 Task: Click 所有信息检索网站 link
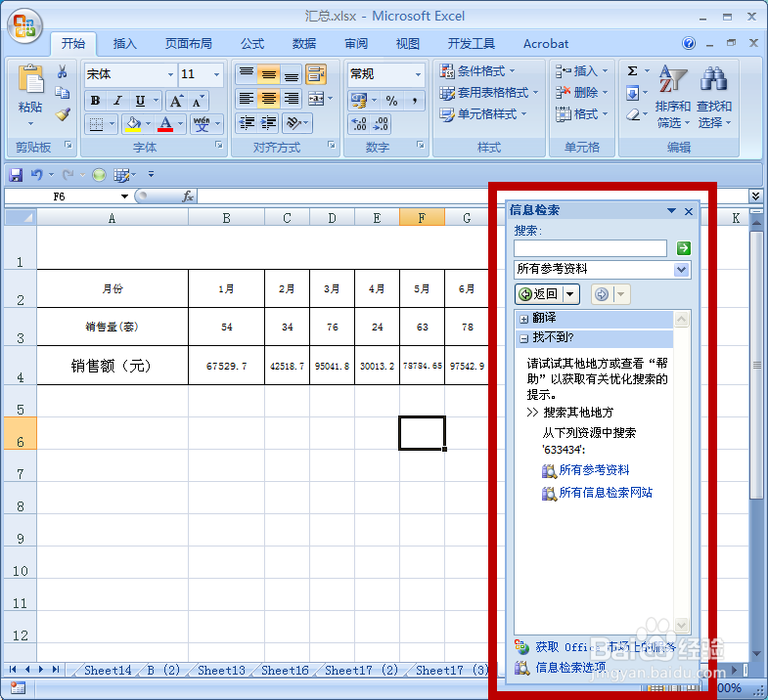click(x=606, y=493)
